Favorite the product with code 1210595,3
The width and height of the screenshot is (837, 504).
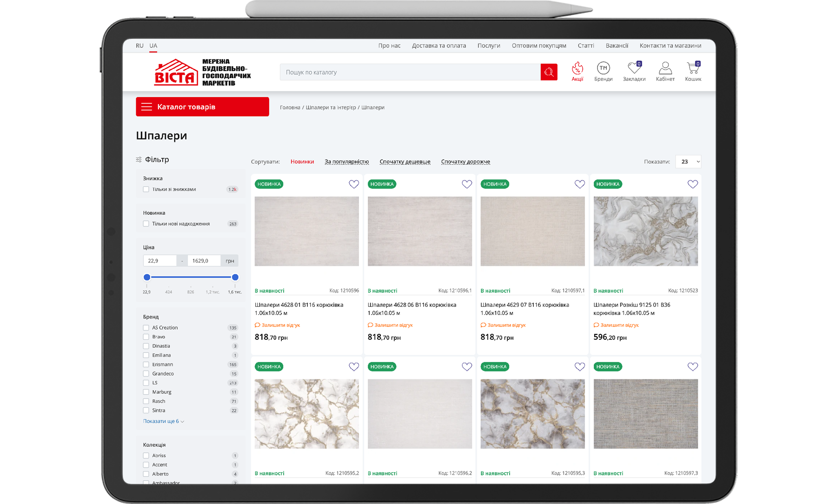[x=579, y=367]
